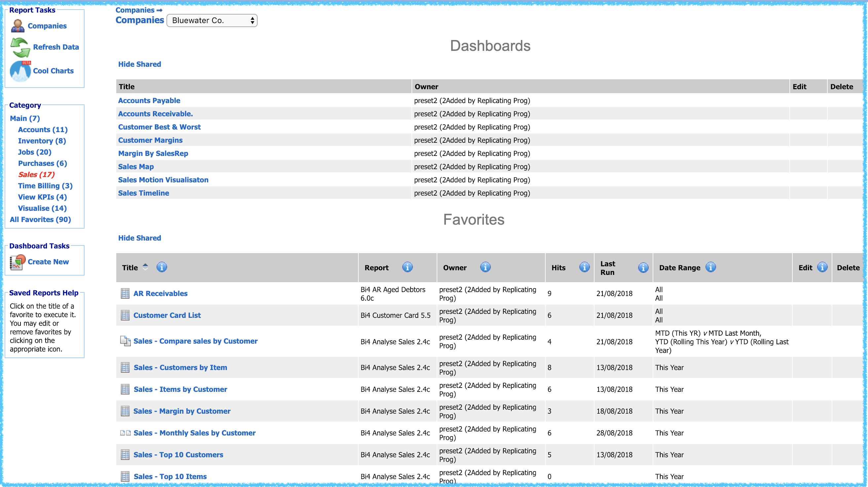Screen dimensions: 868x487
Task: Open the Sales Motion Visualisaton dashboard
Action: (x=163, y=180)
